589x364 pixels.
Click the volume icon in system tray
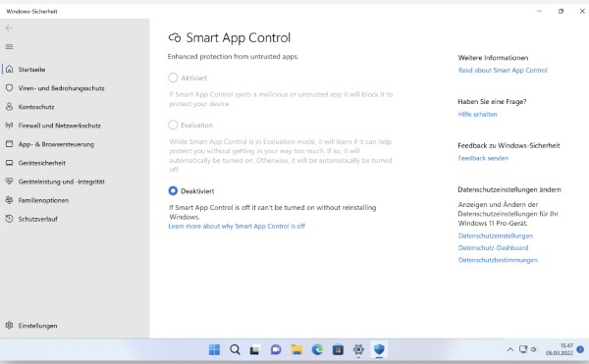pyautogui.click(x=534, y=349)
